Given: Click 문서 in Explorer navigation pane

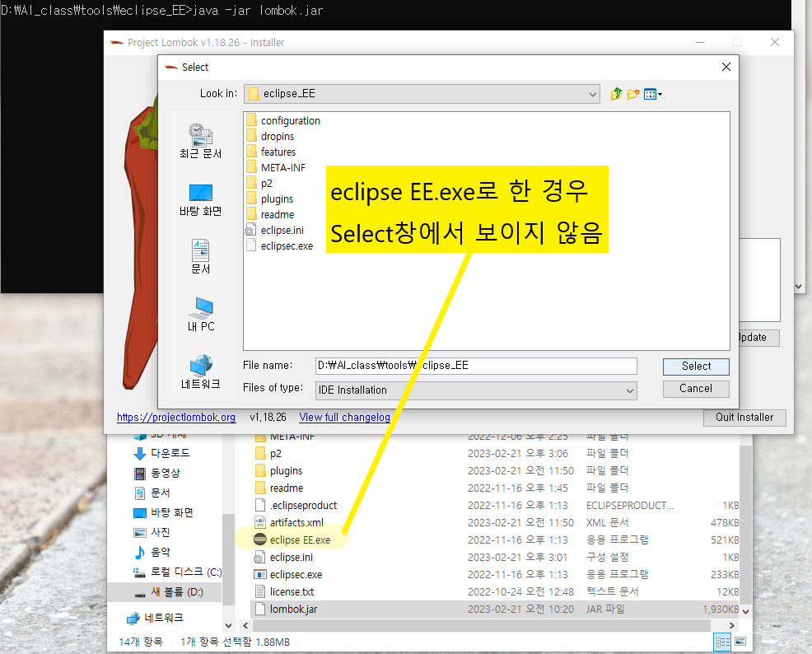Looking at the screenshot, I should [152, 493].
